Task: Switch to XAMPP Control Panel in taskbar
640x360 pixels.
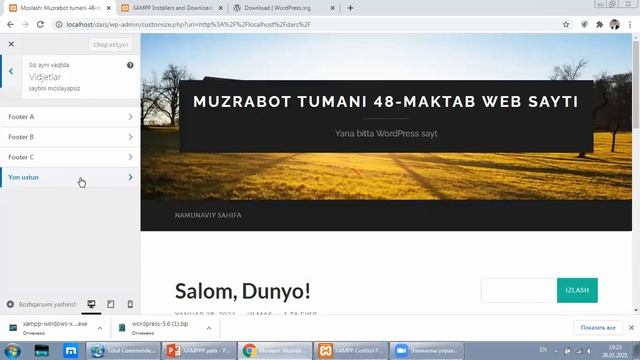Action: [351, 351]
